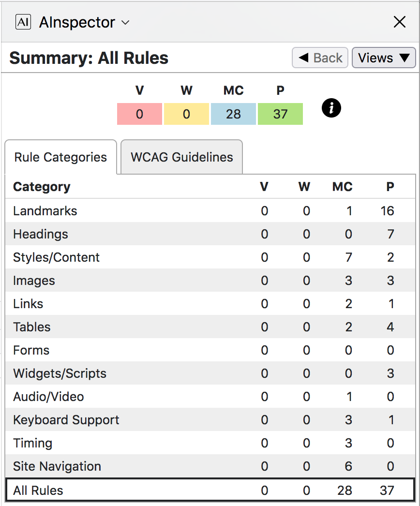Click the info icon beside summary
Screen dimensions: 420x506
pos(331,109)
